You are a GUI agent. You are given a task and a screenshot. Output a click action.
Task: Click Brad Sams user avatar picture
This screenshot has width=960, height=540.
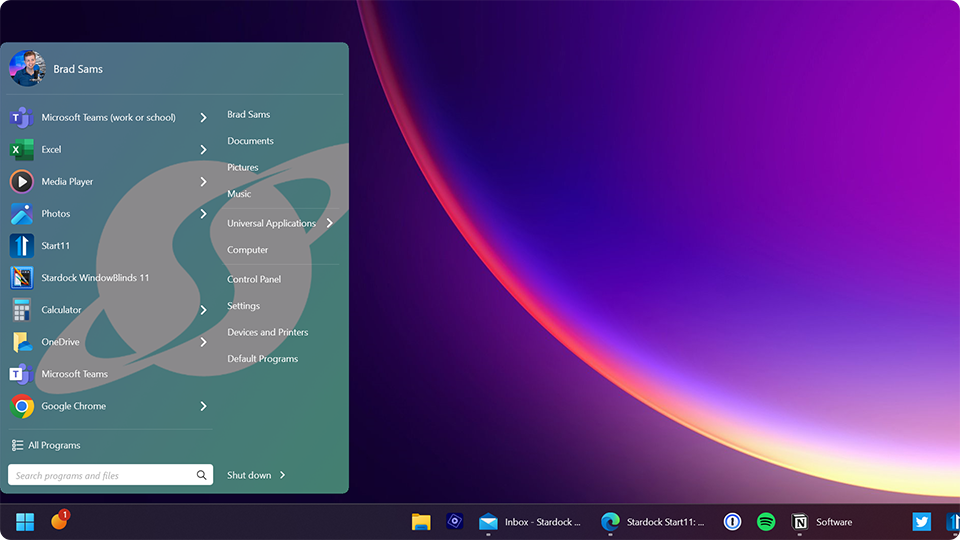click(27, 69)
